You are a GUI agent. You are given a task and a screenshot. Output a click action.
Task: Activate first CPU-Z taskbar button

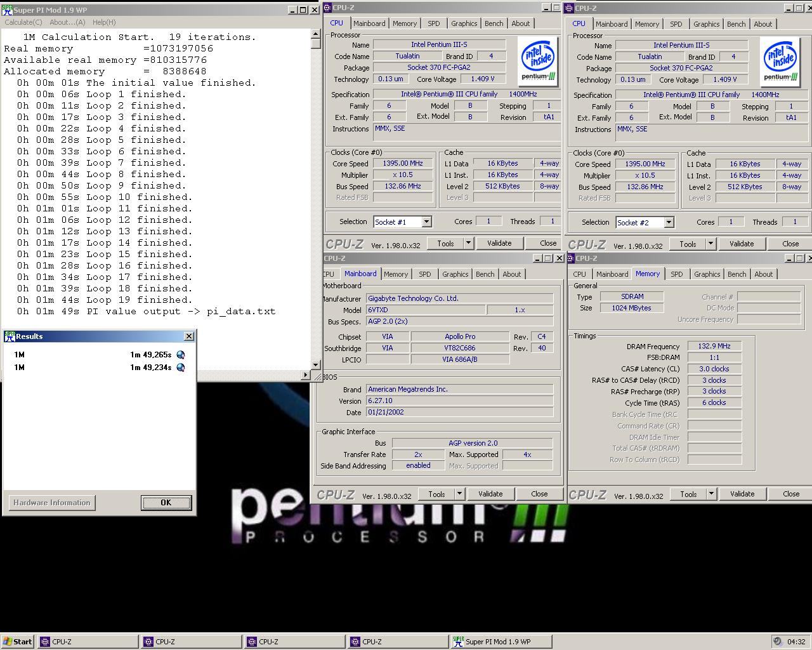click(88, 642)
